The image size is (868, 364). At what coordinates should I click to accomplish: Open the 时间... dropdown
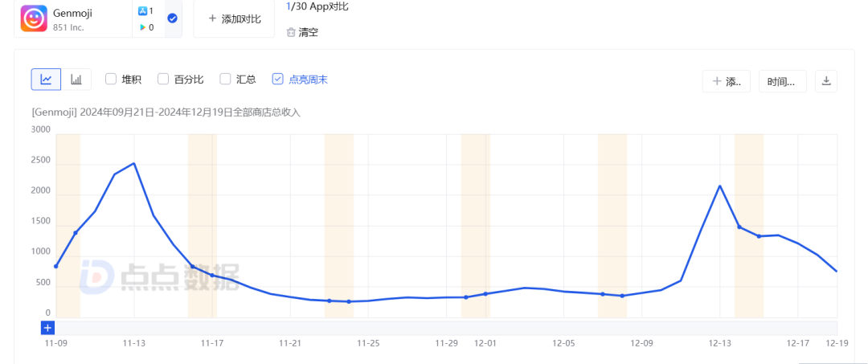coord(783,81)
